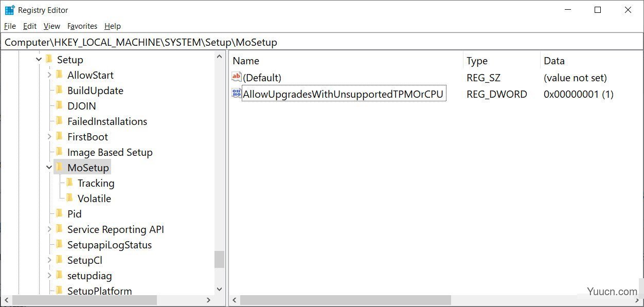Open the Help menu
The height and width of the screenshot is (307, 644).
[x=113, y=26]
